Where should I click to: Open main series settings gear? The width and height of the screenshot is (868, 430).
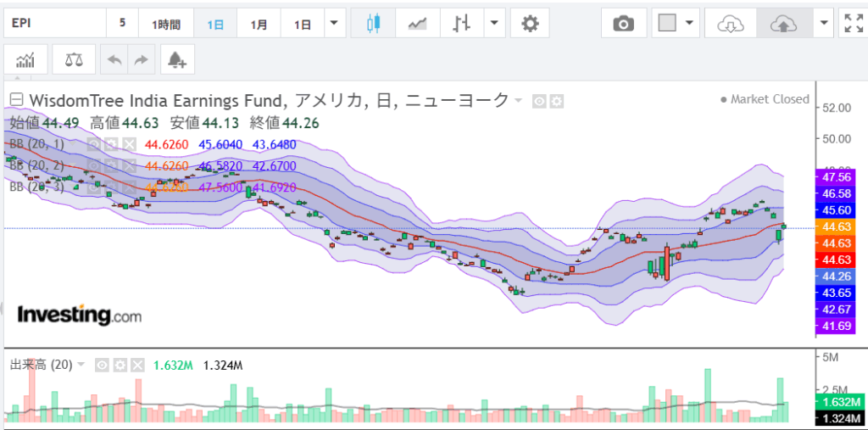pos(556,102)
